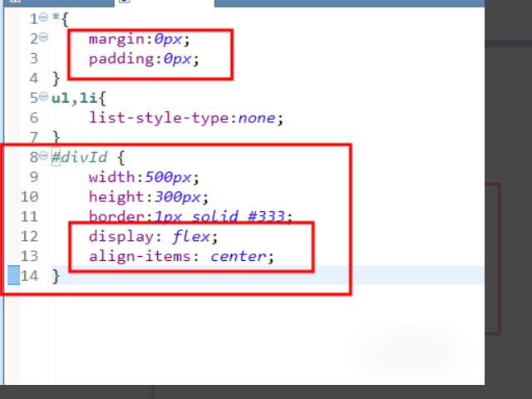Collapse the fold marker on line 1
Image resolution: width=532 pixels, height=399 pixels.
point(43,17)
